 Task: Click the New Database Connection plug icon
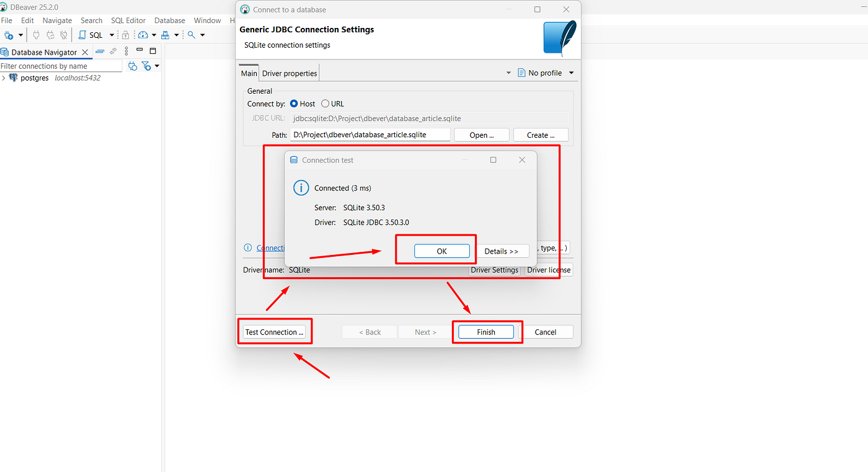[9, 35]
